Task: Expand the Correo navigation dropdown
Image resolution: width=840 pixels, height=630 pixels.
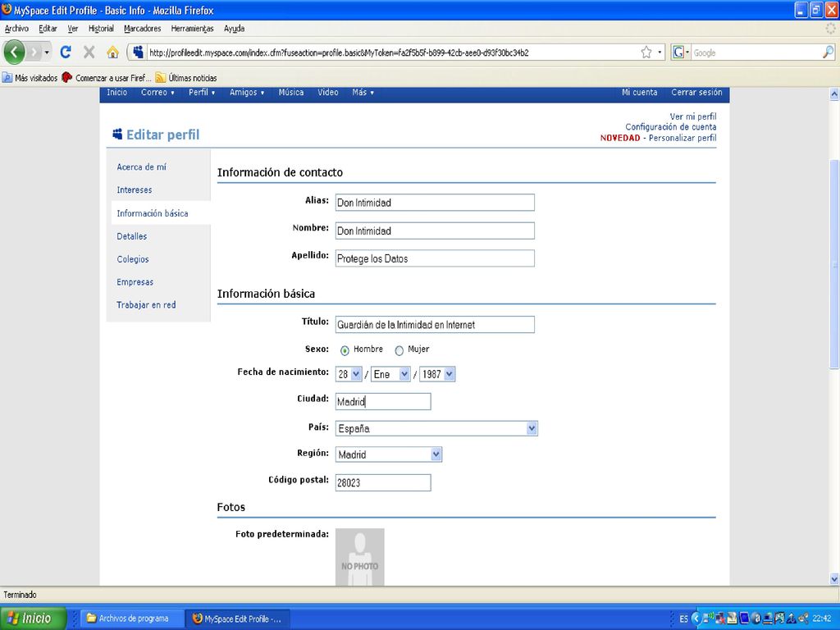Action: pyautogui.click(x=157, y=92)
